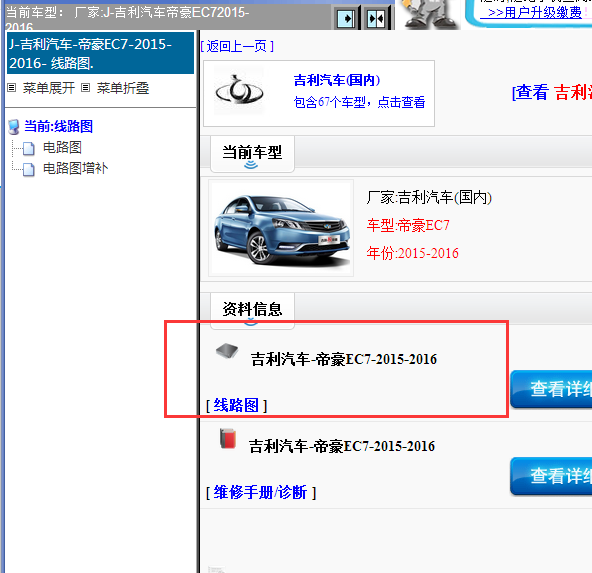The width and height of the screenshot is (592, 573).
Task: Select the highlighted 帝豪EC7 线路图 header
Action: 100,53
